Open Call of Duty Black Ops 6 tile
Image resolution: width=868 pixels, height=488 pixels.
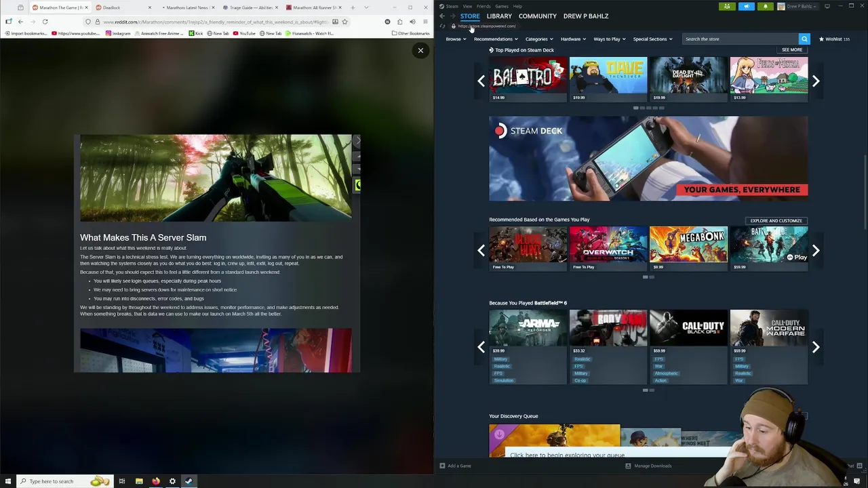688,347
